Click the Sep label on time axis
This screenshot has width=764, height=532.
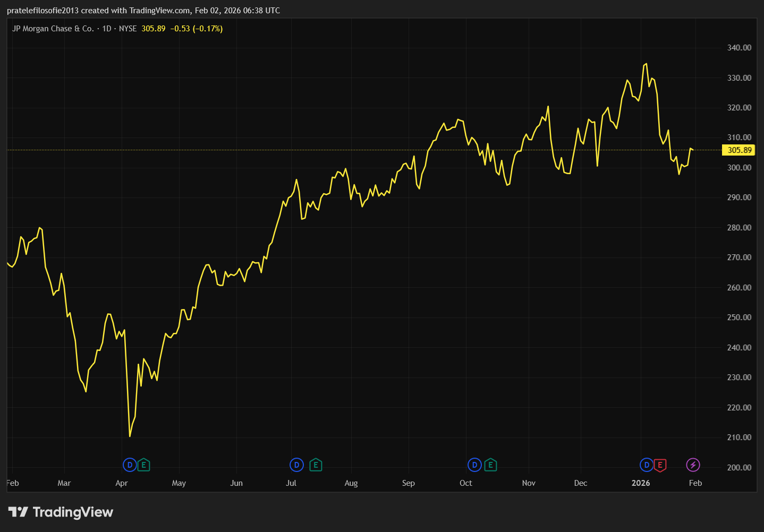pos(409,483)
